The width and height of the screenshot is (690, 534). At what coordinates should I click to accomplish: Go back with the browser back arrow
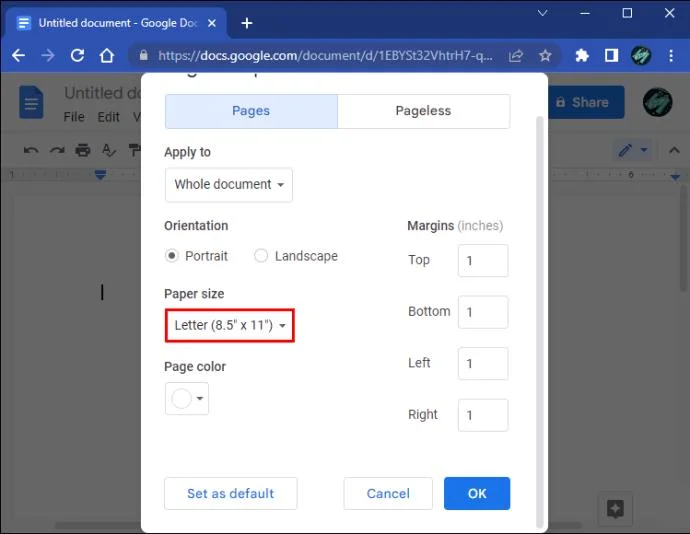[18, 55]
